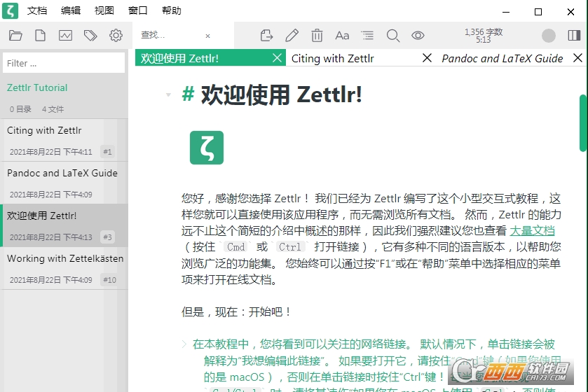588x392 pixels.
Task: Open the workspace folder icon
Action: point(15,36)
